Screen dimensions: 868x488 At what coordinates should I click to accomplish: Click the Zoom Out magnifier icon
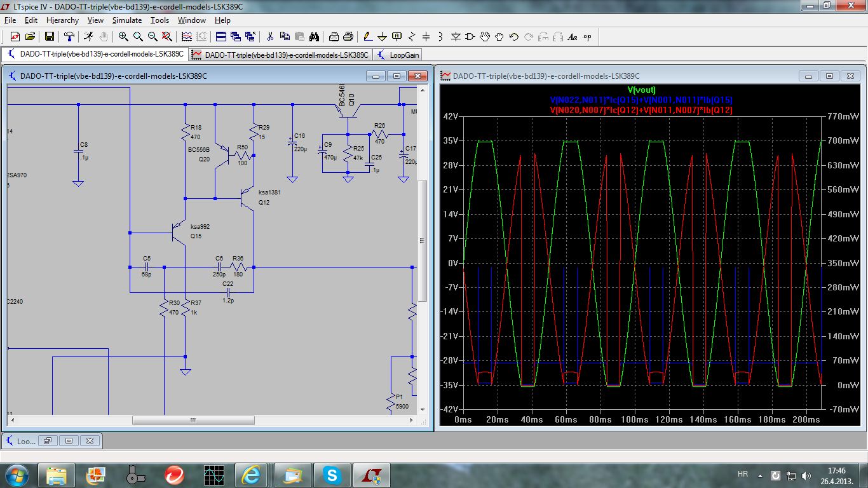click(153, 36)
